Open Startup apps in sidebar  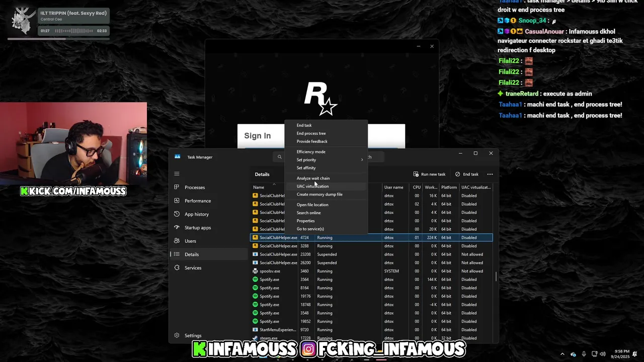pos(198,228)
